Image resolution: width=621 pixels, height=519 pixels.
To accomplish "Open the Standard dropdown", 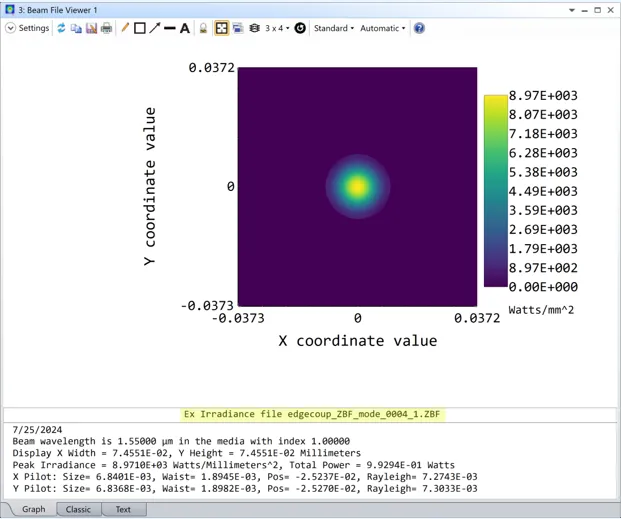I will (334, 28).
